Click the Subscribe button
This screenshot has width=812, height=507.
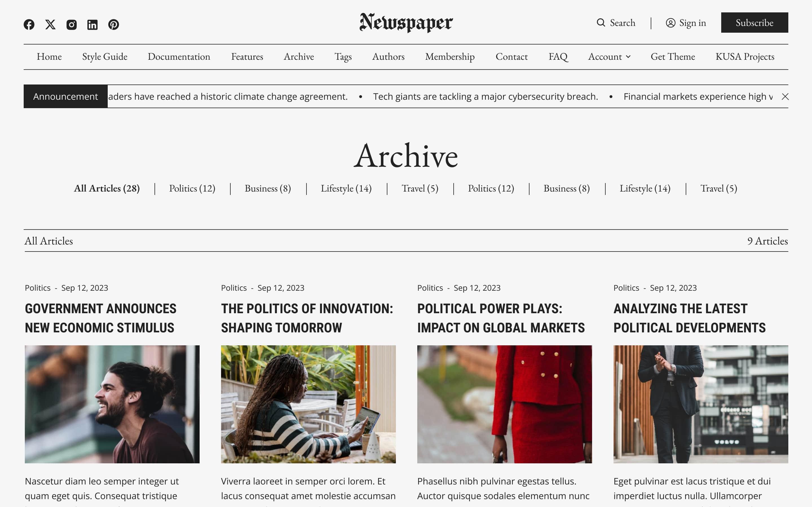pyautogui.click(x=754, y=23)
